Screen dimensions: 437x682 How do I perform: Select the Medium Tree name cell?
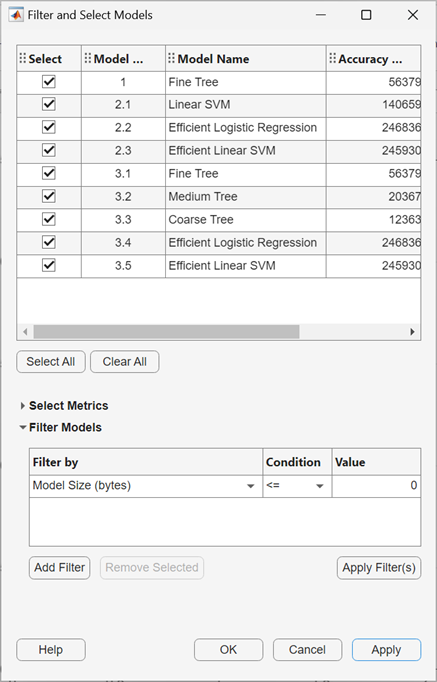click(246, 196)
